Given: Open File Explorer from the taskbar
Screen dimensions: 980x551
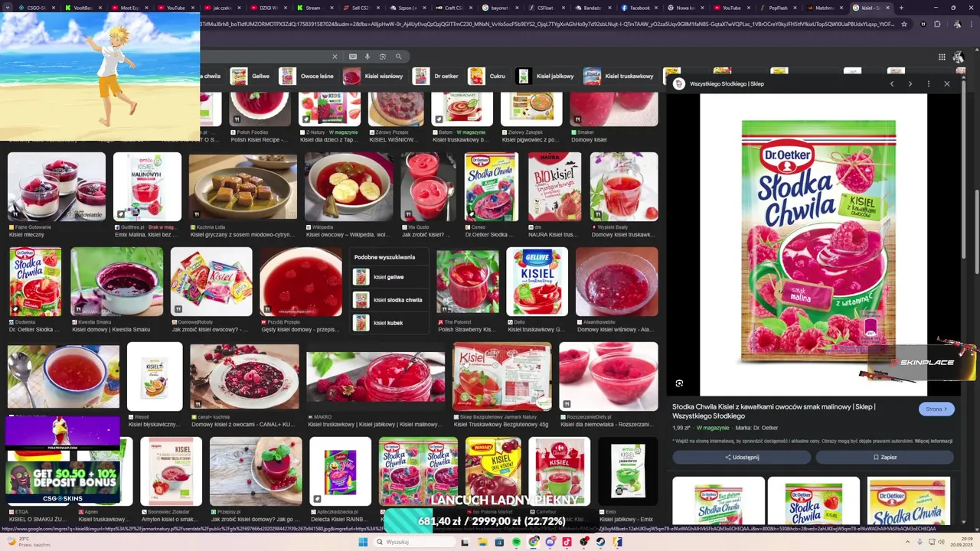Looking at the screenshot, I should pyautogui.click(x=483, y=542).
